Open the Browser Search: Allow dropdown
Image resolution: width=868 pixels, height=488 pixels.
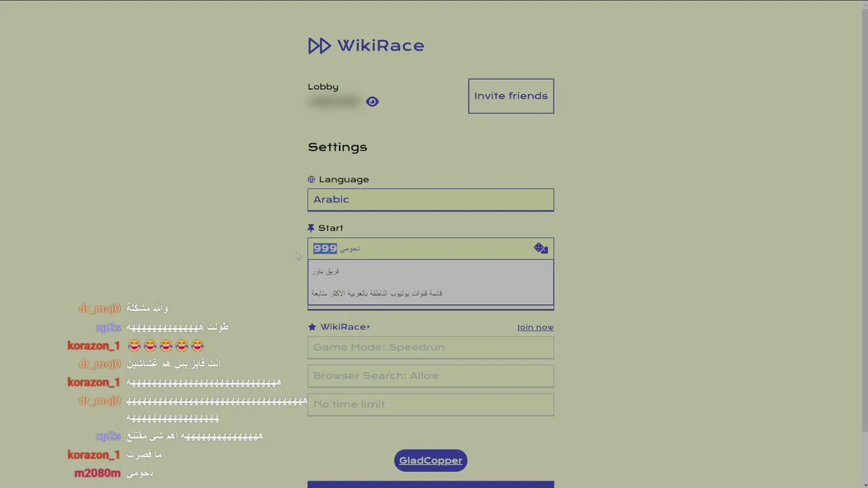431,375
